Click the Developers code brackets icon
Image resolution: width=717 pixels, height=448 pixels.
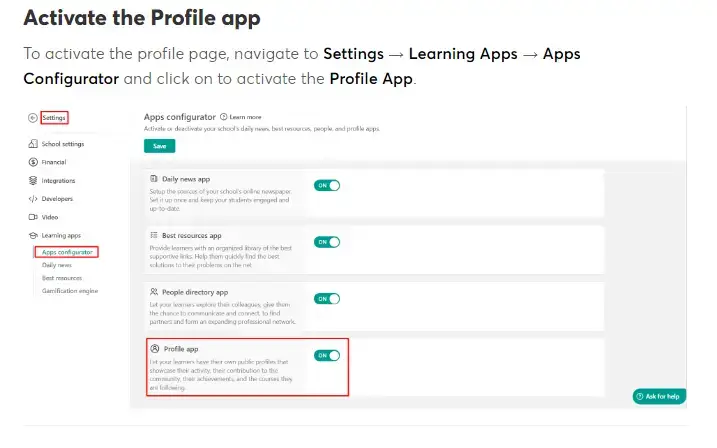(x=32, y=199)
